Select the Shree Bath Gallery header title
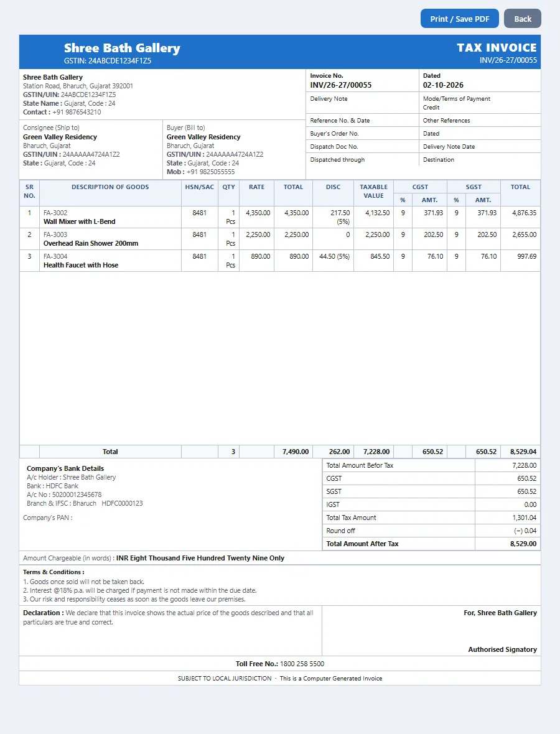 point(122,49)
